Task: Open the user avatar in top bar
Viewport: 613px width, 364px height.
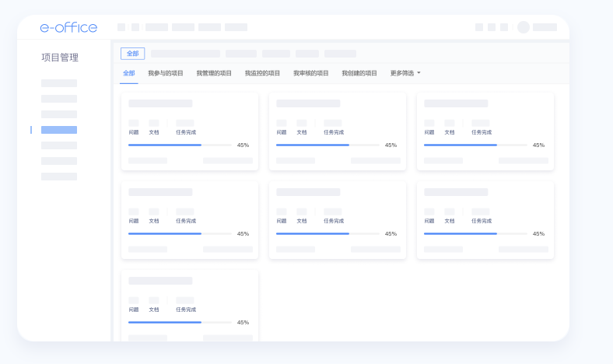Action: tap(524, 27)
